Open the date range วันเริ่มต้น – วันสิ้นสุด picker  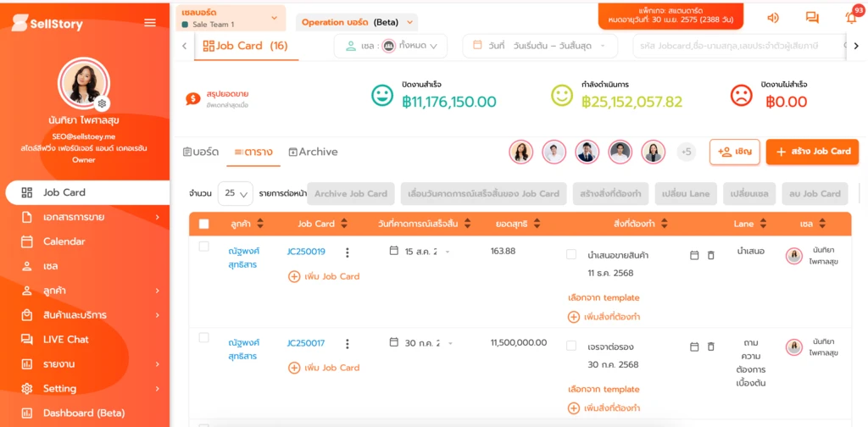(540, 46)
